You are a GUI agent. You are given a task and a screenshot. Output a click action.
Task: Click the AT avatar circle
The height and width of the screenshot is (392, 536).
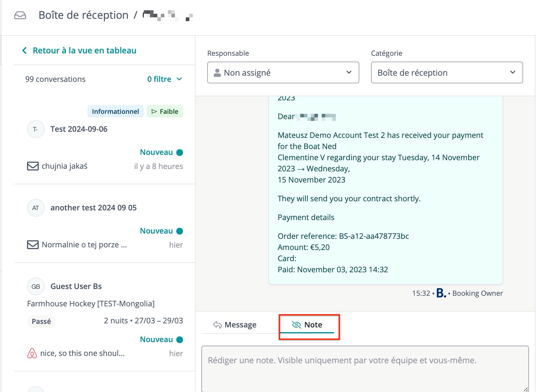coord(36,208)
